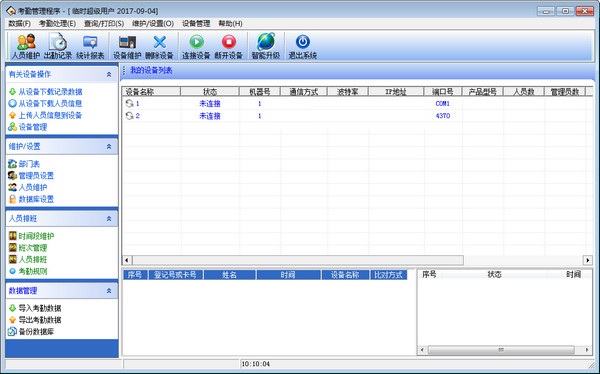Click the 导出考勤数据 icon
600x374 pixels.
(x=12, y=320)
